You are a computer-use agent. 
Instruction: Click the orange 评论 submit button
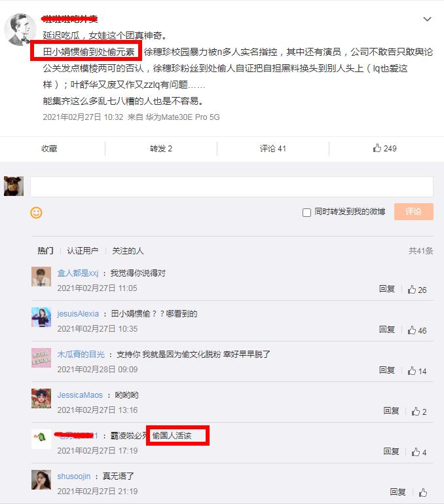point(413,212)
